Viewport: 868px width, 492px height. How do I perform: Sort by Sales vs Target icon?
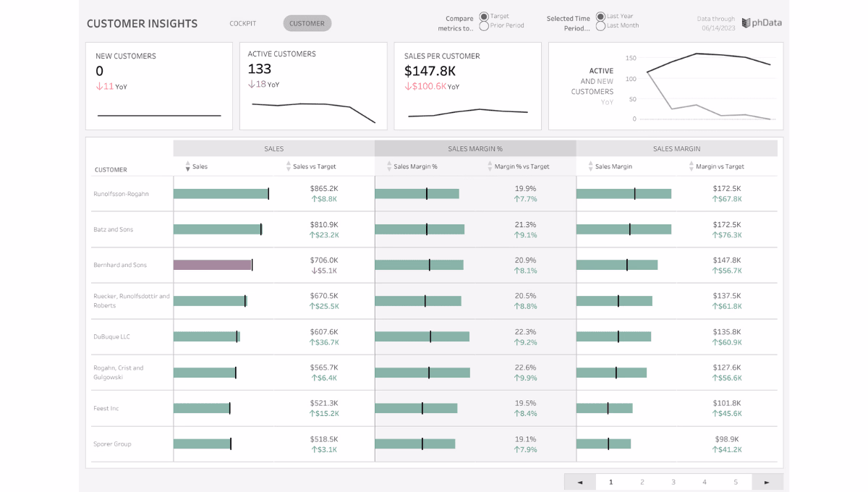click(x=289, y=166)
